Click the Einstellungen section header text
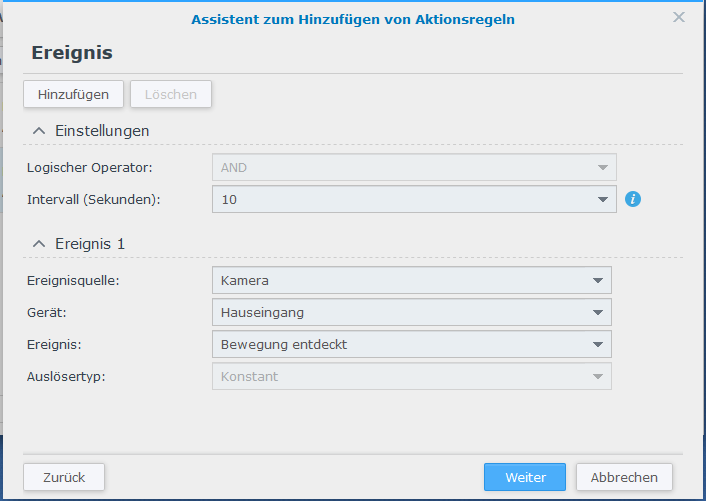This screenshot has width=706, height=501. tap(102, 131)
